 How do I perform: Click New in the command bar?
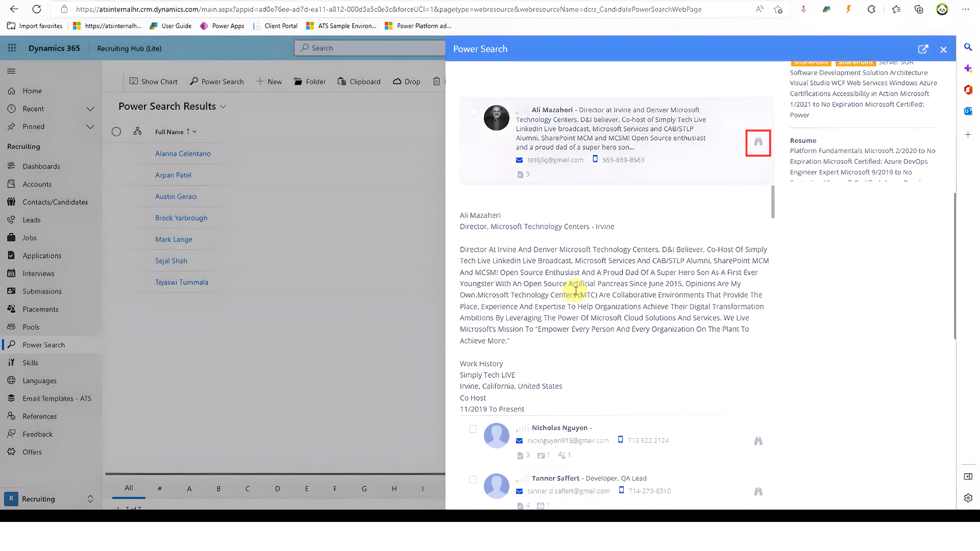pos(269,82)
